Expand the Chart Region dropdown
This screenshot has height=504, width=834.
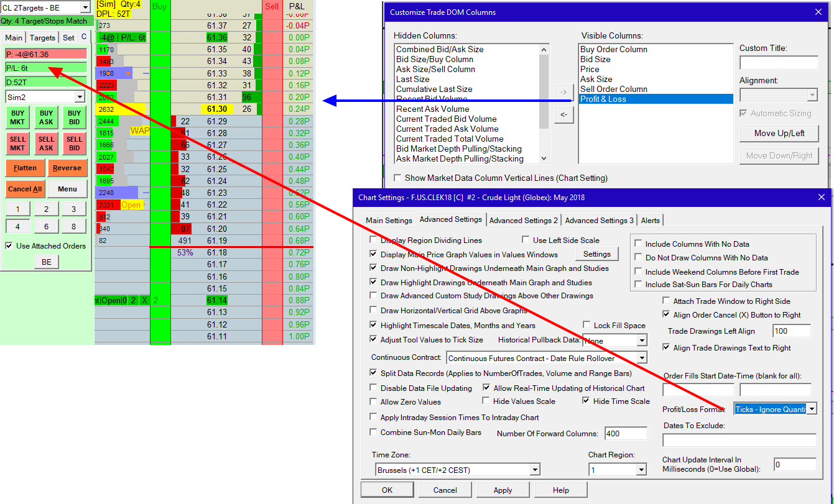[x=642, y=470]
